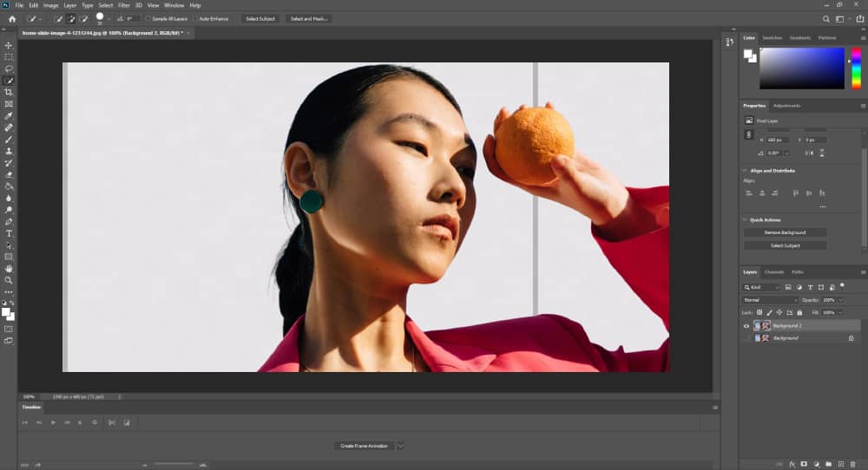868x470 pixels.
Task: Select the Horizontal Type tool
Action: 9,233
